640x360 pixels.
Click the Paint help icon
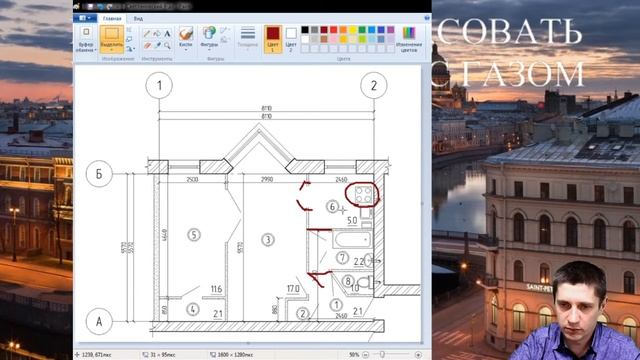(x=427, y=18)
